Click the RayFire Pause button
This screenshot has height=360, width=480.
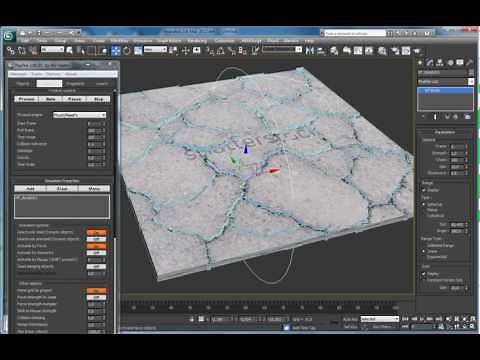74,99
